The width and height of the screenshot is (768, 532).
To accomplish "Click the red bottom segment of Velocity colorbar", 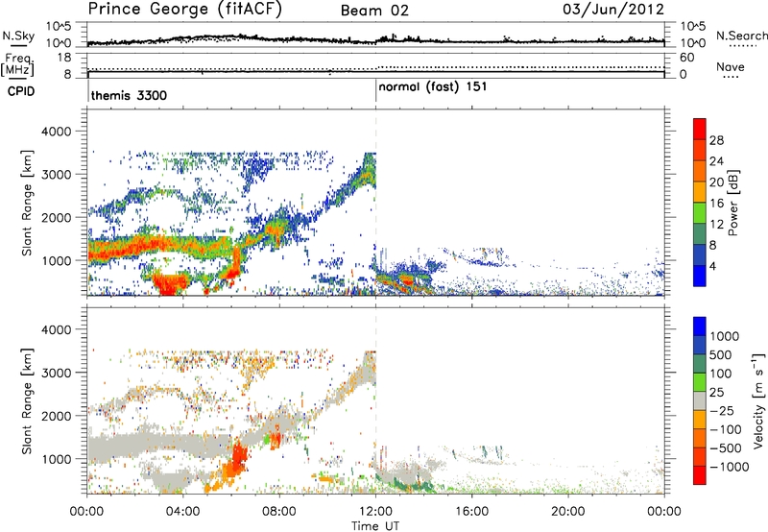I will point(700,475).
